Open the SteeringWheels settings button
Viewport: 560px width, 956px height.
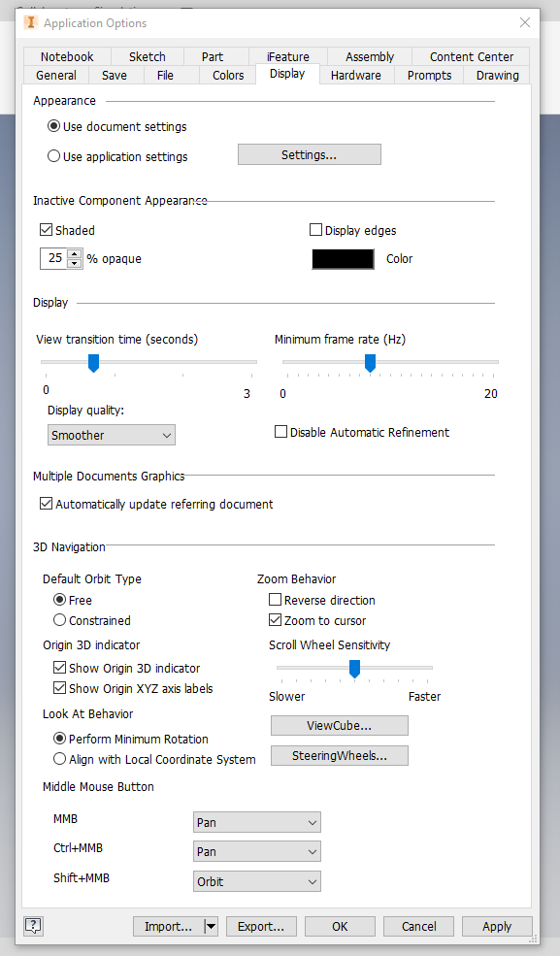(x=339, y=755)
